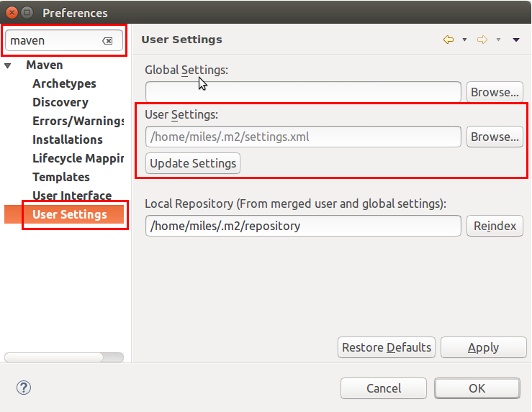Confirm with the OK button
The height and width of the screenshot is (412, 532).
[x=477, y=388]
